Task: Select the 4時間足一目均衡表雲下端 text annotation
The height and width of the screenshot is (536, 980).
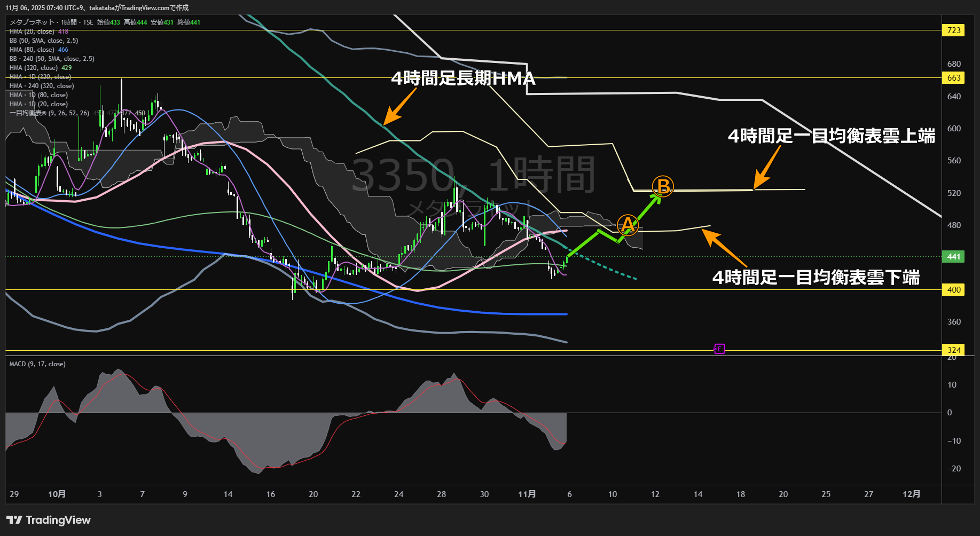Action: [x=816, y=278]
